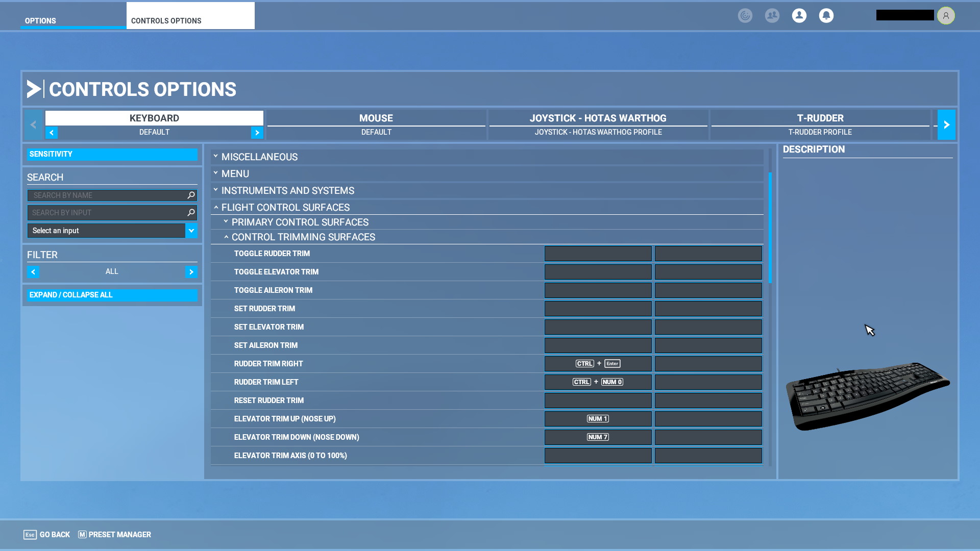Navigate filter right with arrow

click(x=192, y=272)
